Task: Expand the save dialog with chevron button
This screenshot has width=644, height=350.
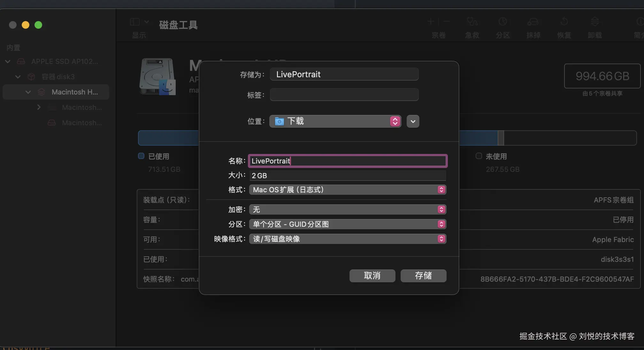Action: [413, 121]
